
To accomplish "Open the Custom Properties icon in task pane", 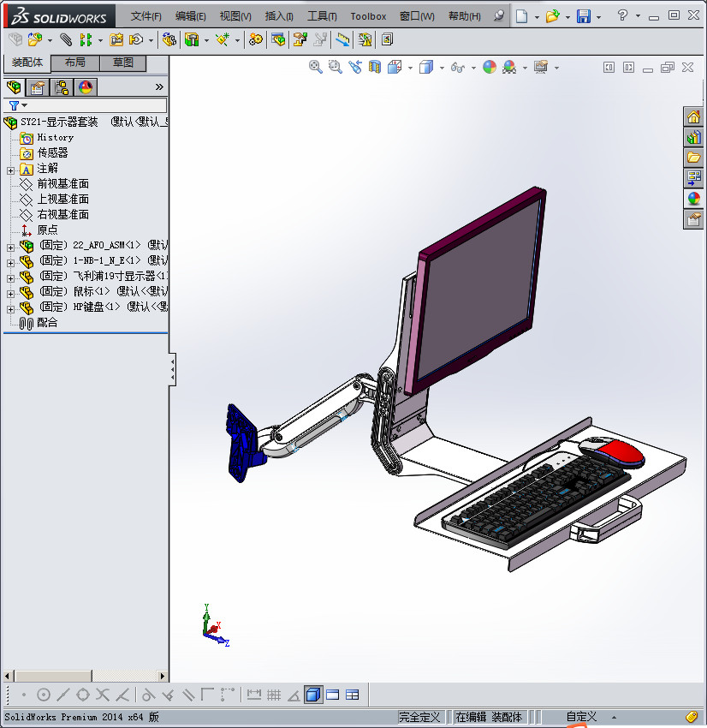I will [x=693, y=219].
